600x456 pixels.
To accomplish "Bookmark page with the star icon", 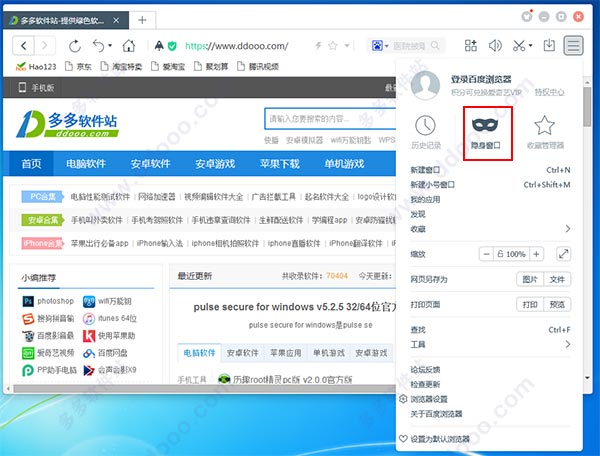I will (x=333, y=46).
